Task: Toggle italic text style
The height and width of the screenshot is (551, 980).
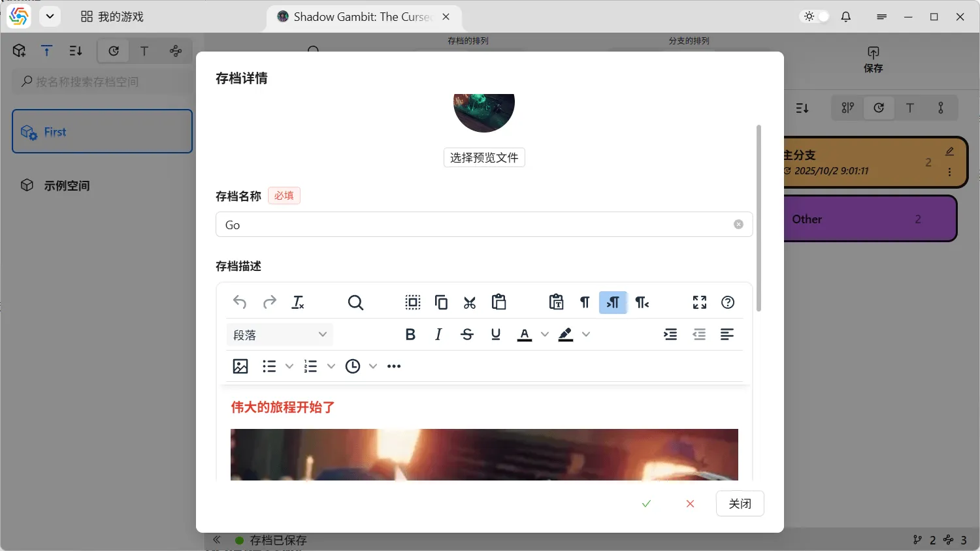Action: point(438,334)
